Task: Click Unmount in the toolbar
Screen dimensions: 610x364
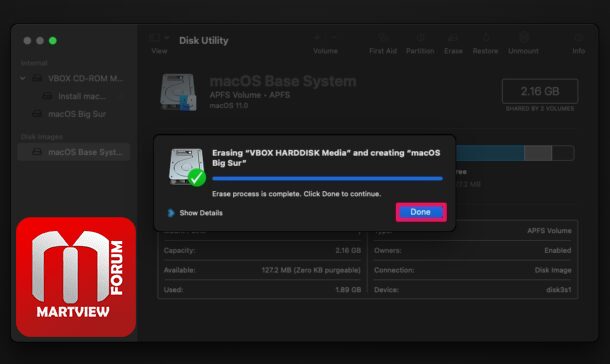Action: point(523,43)
